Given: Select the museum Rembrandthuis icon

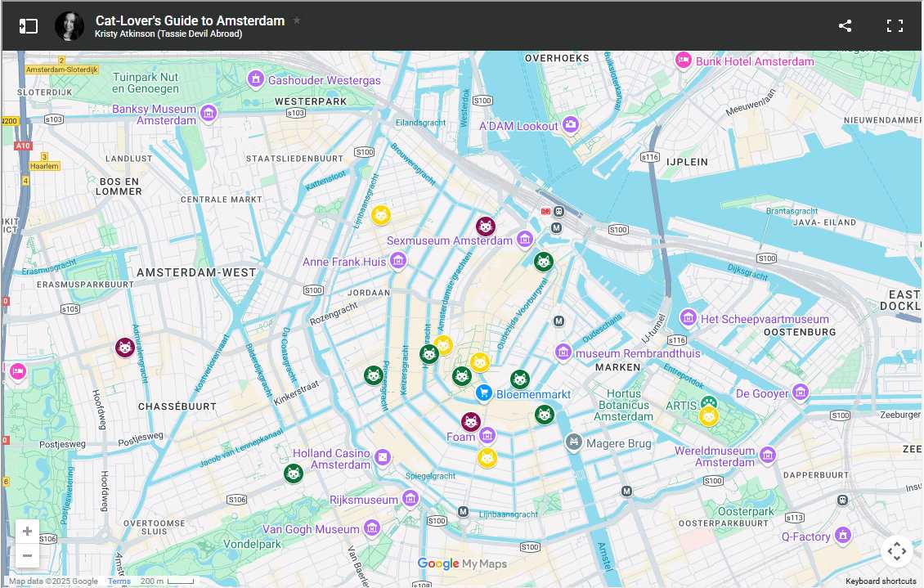Looking at the screenshot, I should click(x=563, y=352).
